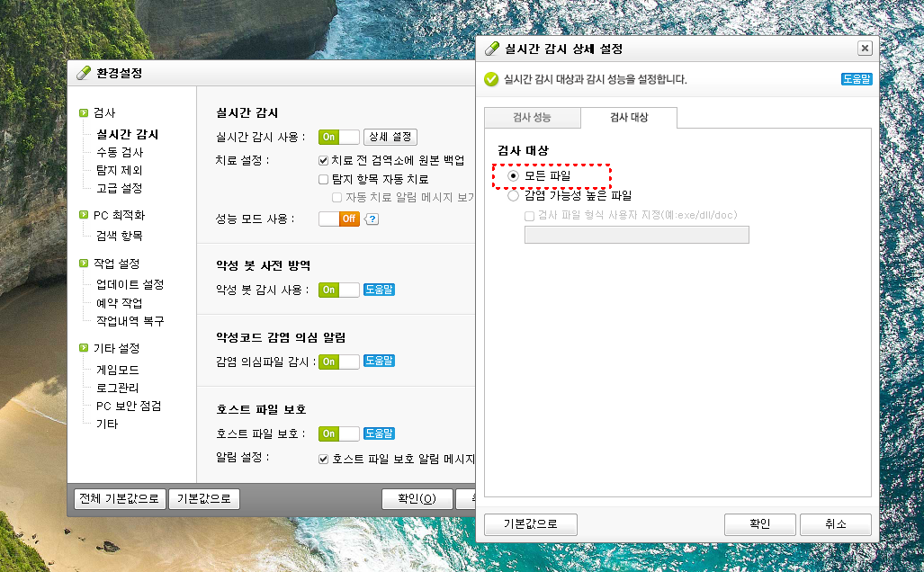Uncheck 치료 전 검역소에 원본 백업
This screenshot has height=572, width=924.
coord(323,160)
